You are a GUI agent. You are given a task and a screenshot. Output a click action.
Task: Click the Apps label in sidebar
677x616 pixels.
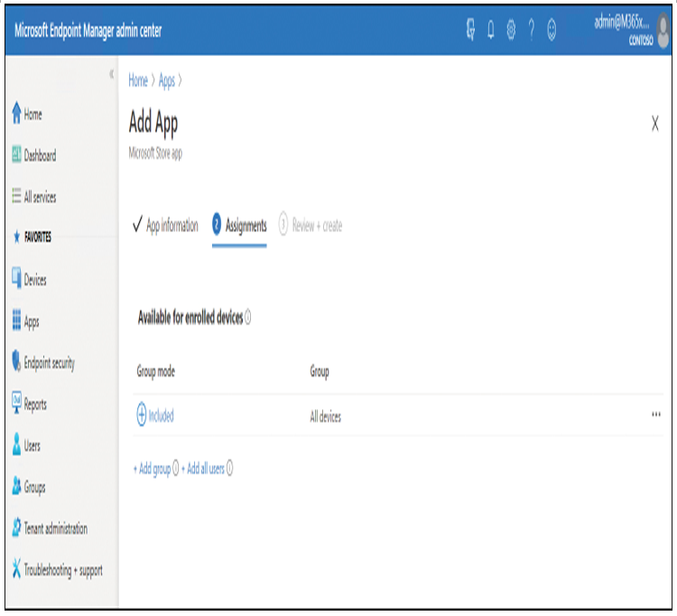tap(32, 322)
